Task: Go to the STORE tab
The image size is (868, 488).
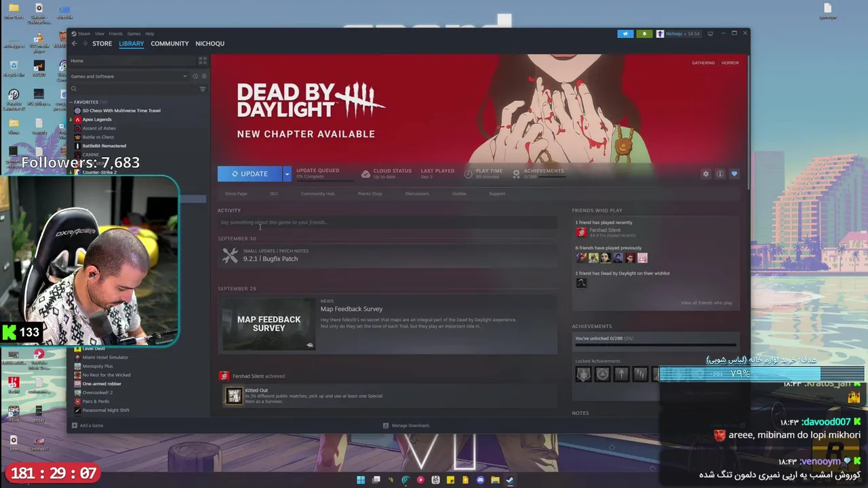Action: click(102, 43)
